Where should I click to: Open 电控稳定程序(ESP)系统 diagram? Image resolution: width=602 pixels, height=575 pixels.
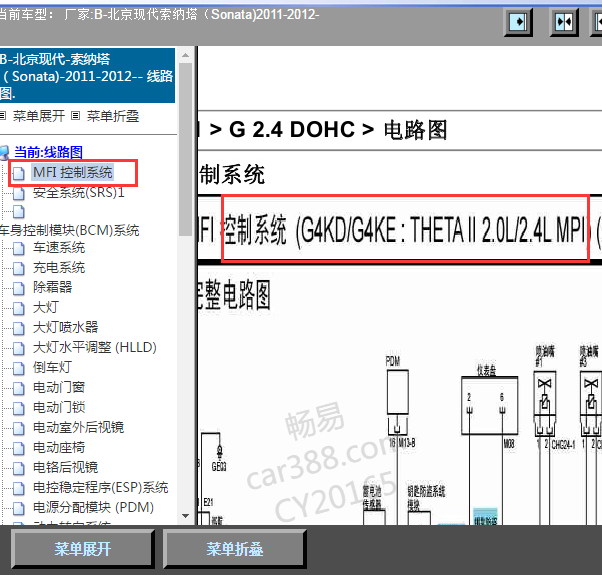tap(101, 487)
